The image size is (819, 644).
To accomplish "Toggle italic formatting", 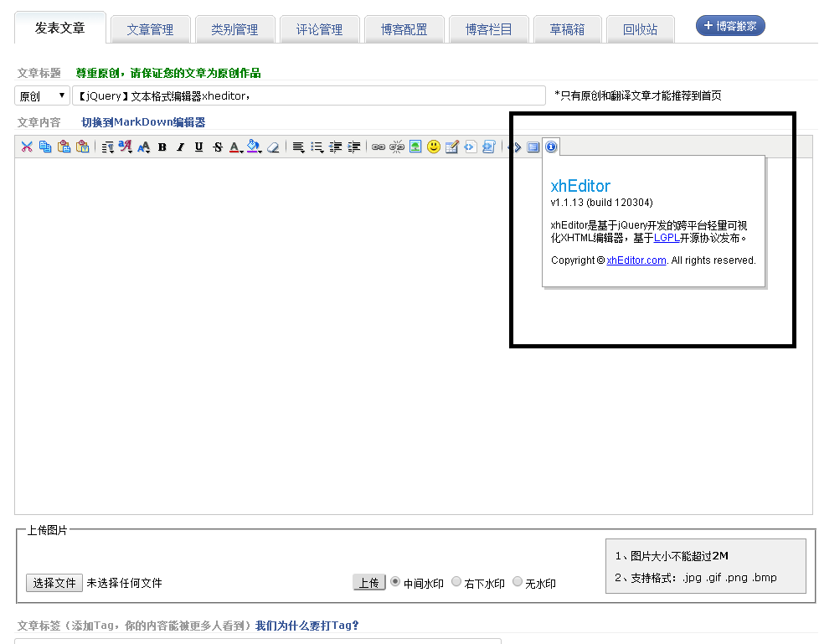I will [x=181, y=147].
